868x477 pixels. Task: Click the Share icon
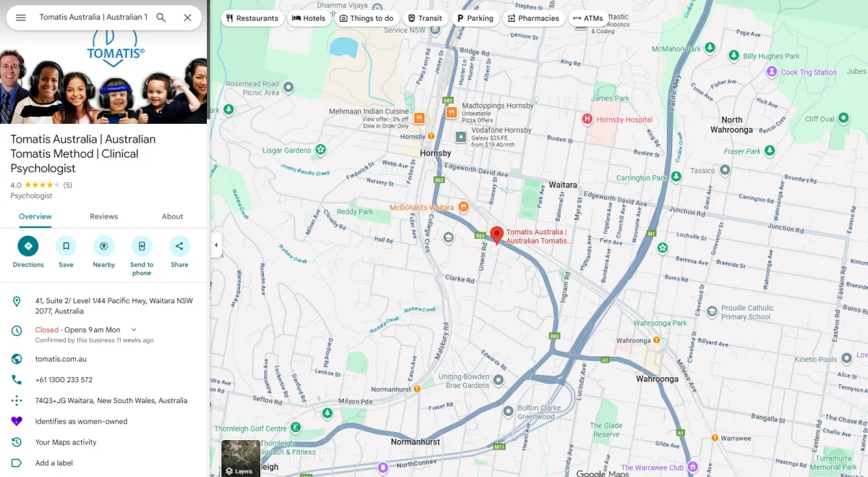pos(179,246)
